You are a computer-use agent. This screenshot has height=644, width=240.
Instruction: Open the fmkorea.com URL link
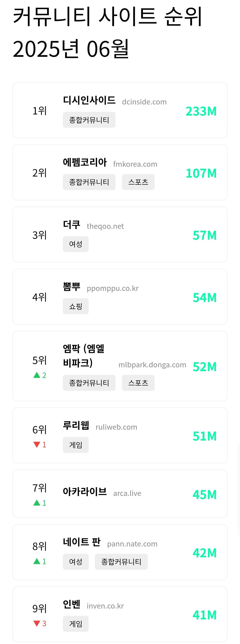135,164
